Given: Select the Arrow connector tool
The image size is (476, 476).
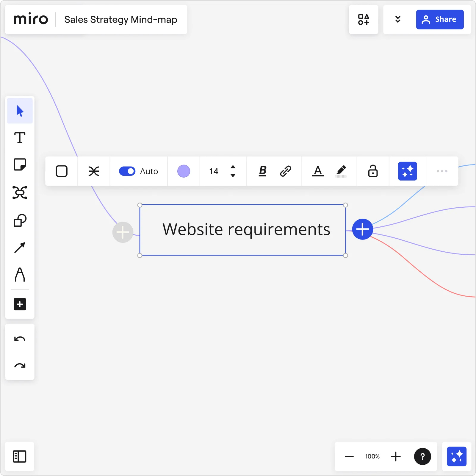Looking at the screenshot, I should (20, 247).
